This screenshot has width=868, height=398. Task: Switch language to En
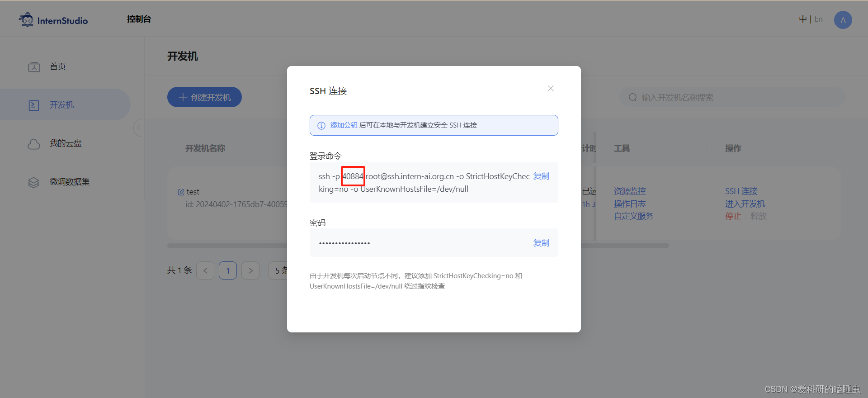pyautogui.click(x=819, y=19)
